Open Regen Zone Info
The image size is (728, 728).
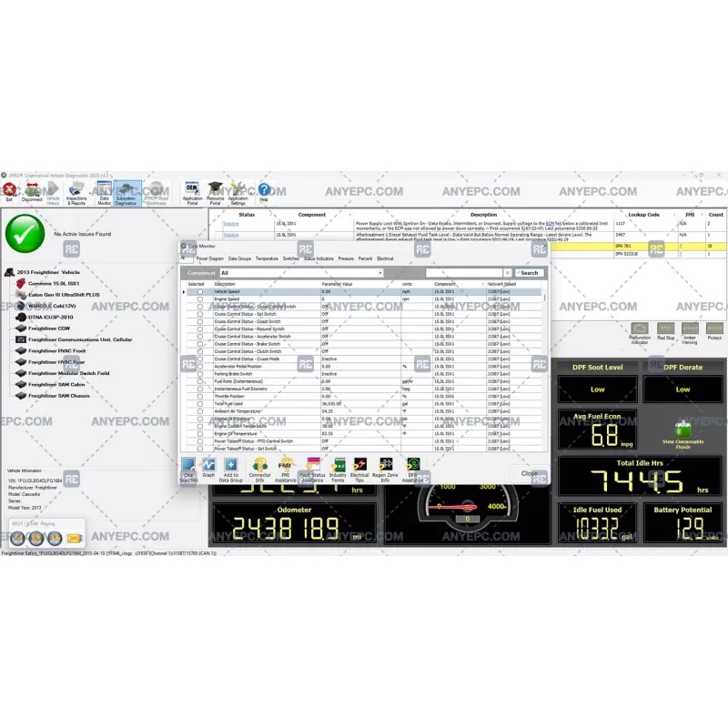point(384,465)
